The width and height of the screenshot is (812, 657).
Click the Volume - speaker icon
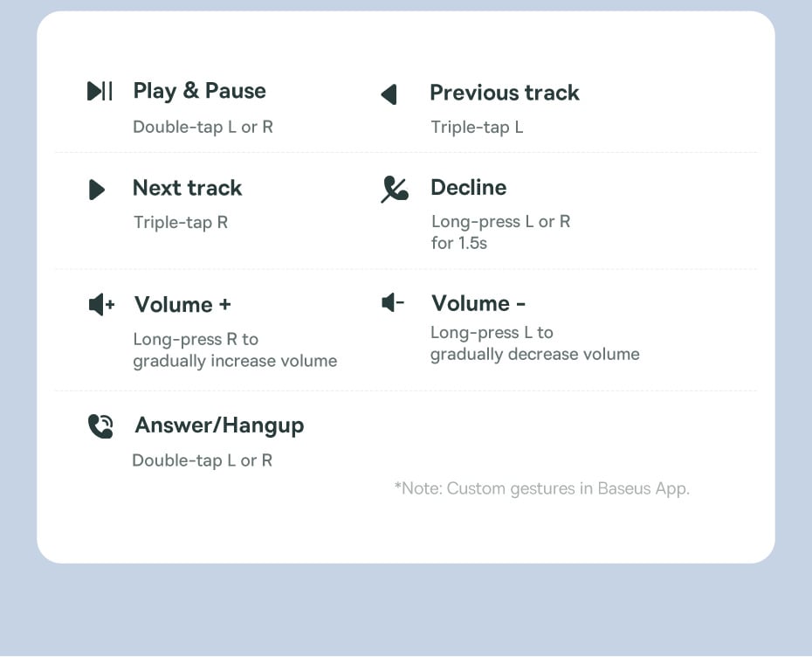(393, 303)
